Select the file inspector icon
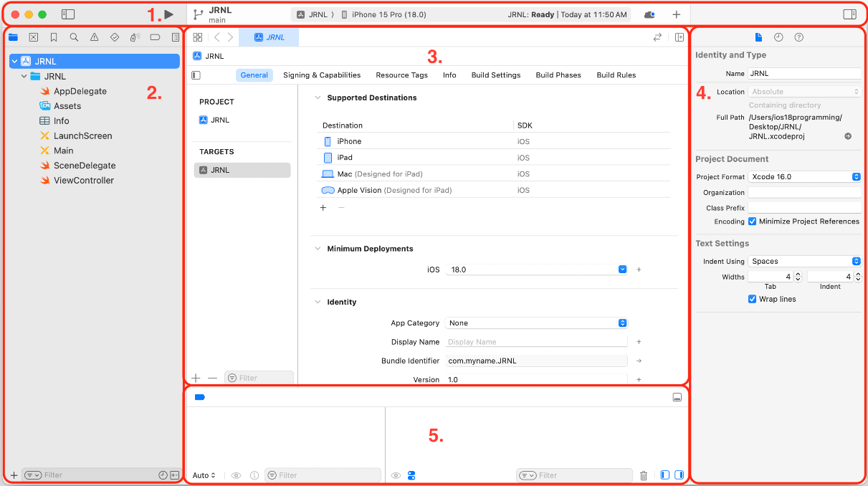Screen dimensions: 868x486 point(758,37)
